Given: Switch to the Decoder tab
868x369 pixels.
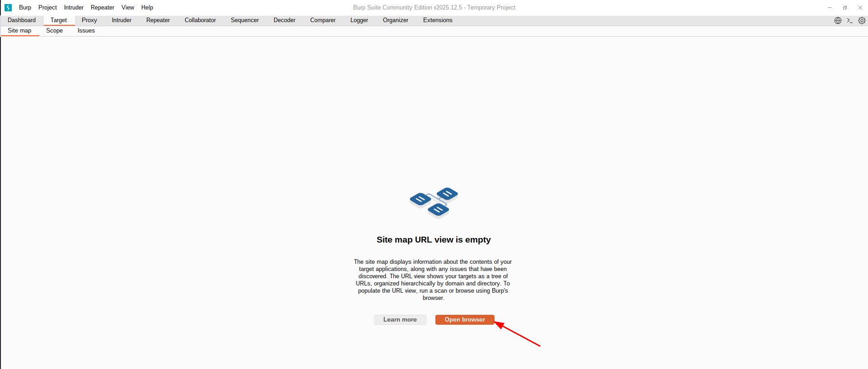Looking at the screenshot, I should coord(285,20).
